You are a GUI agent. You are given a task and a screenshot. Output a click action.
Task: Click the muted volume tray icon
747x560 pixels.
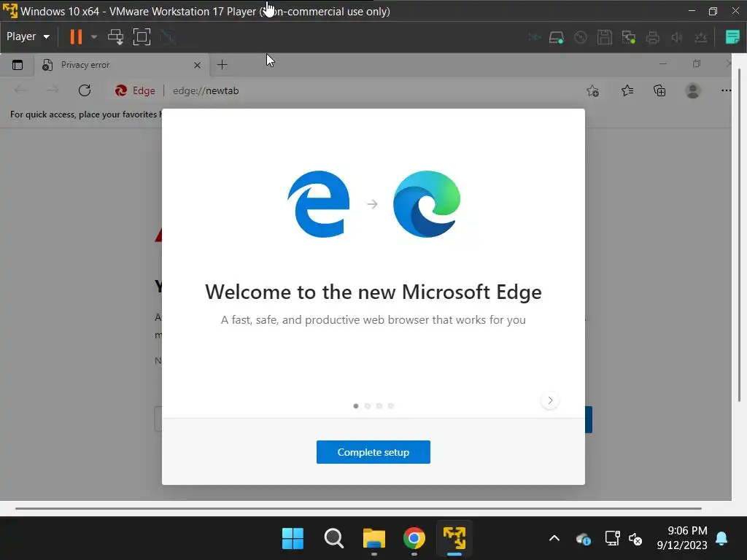tap(635, 539)
